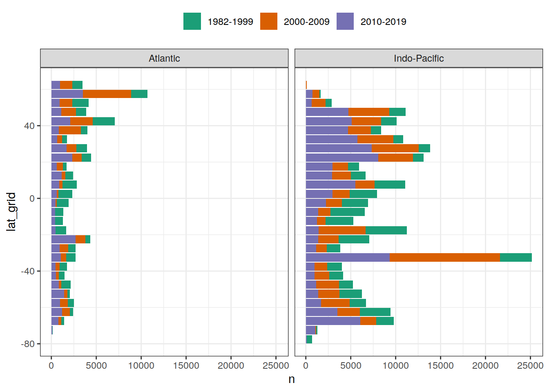The image size is (549, 392).
Task: Click the 10000 tick under the Atlantic panel
Action: tap(141, 365)
